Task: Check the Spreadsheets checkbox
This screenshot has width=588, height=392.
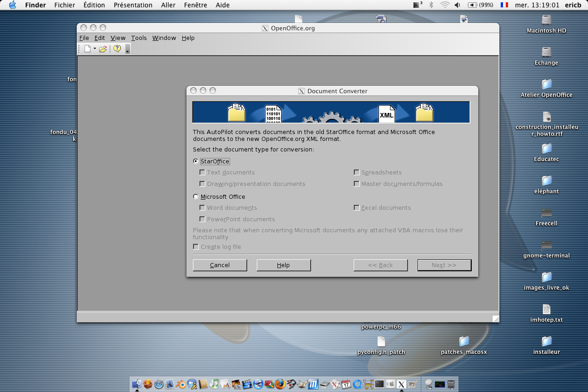Action: pyautogui.click(x=356, y=173)
